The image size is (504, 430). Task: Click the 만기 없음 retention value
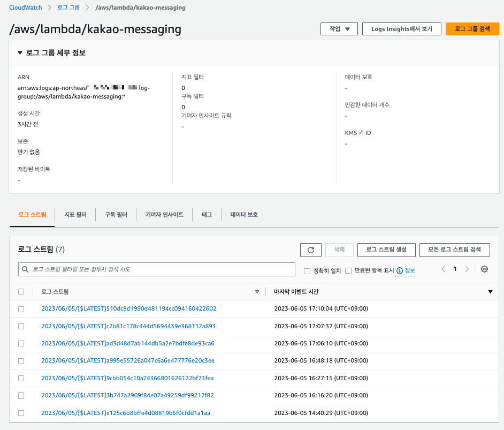(28, 152)
